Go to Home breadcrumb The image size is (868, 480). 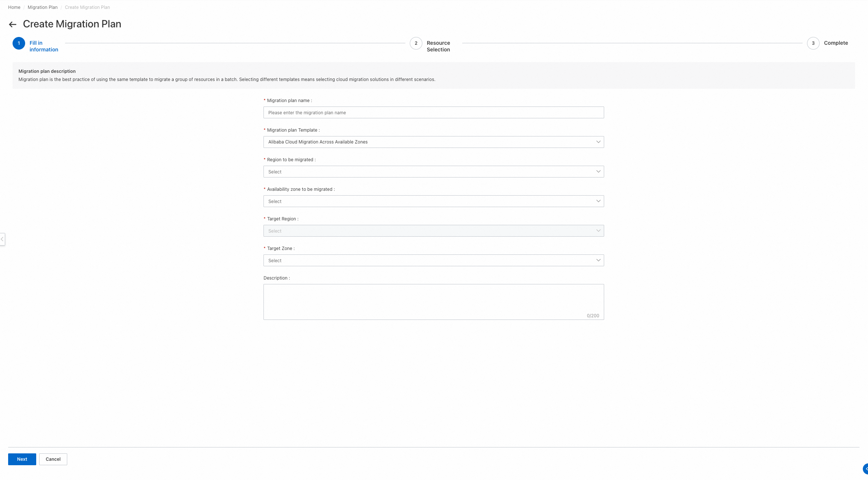14,7
